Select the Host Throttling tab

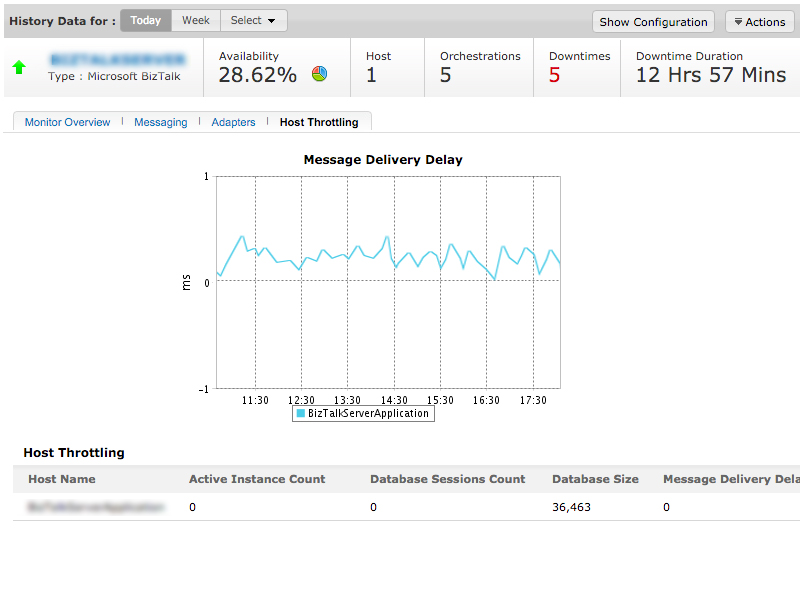pos(319,122)
